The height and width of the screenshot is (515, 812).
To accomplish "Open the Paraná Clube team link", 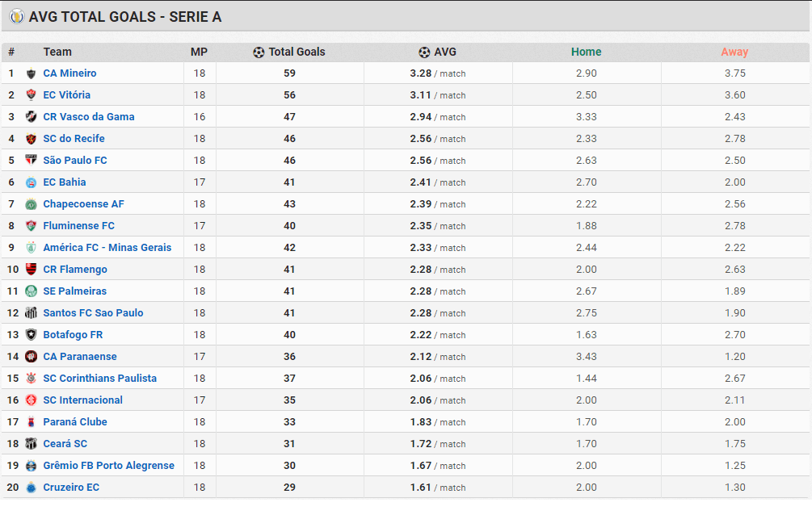I will (x=75, y=421).
